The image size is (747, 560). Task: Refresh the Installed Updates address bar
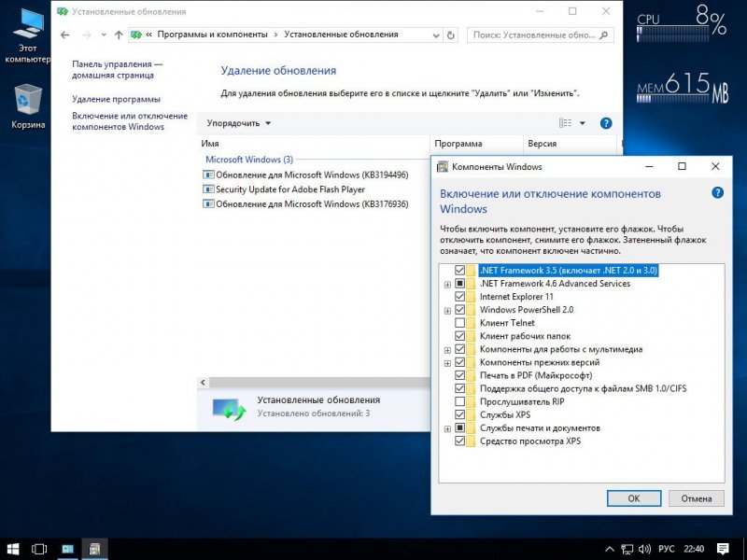pyautogui.click(x=451, y=35)
